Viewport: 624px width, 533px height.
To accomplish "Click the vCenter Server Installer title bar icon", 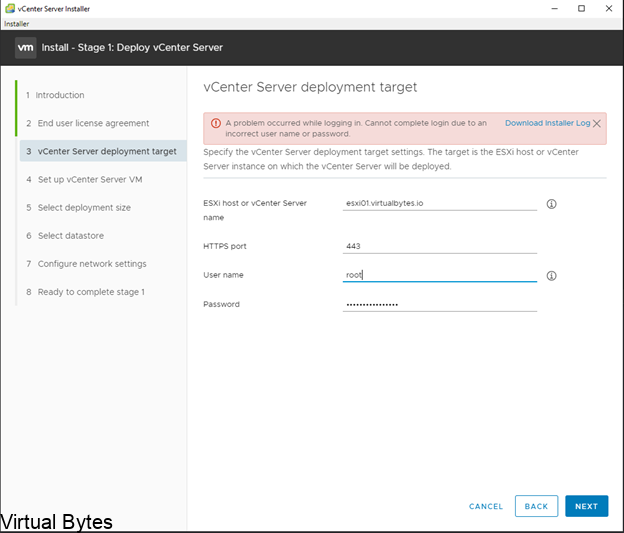I will click(10, 8).
